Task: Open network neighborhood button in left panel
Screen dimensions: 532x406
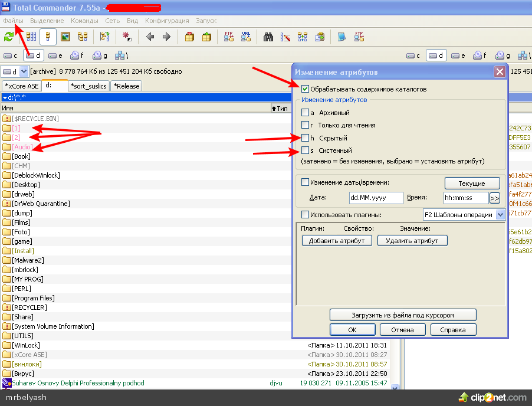Action: click(121, 55)
